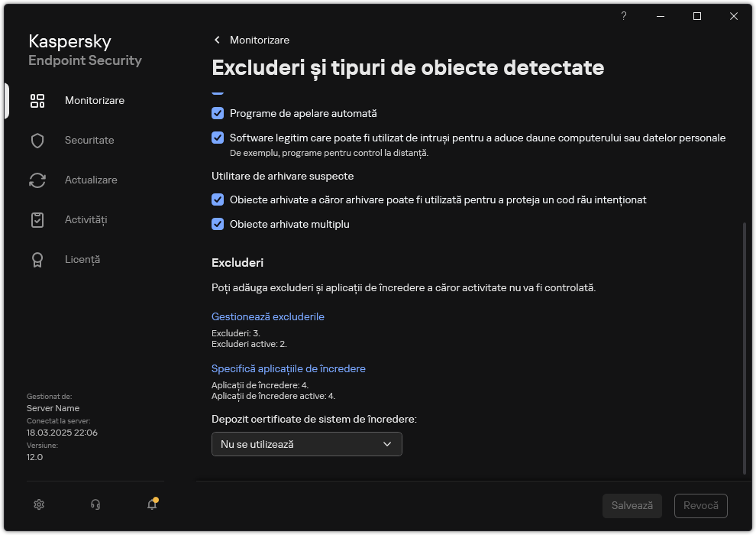This screenshot has height=535, width=756.
Task: Disable Programe de apelare automată detection
Action: 218,113
